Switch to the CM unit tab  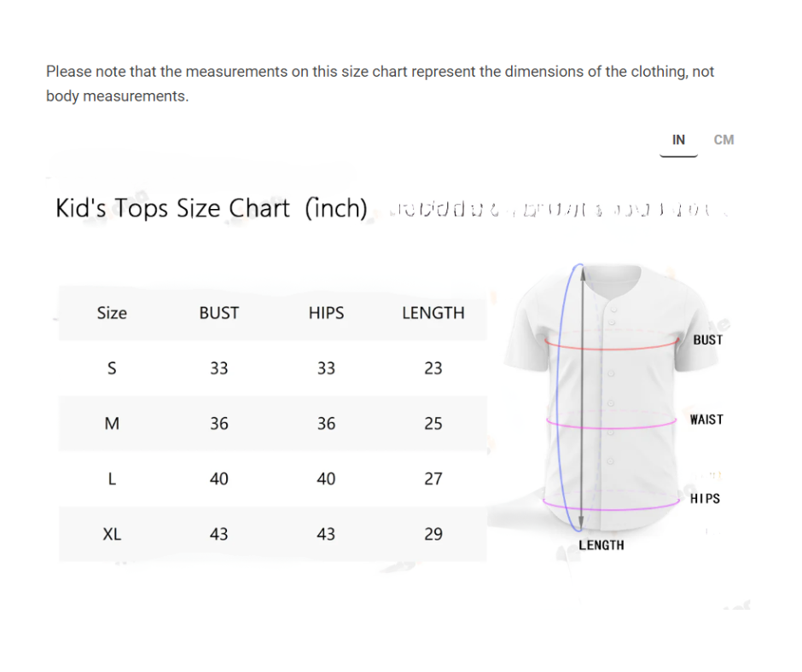[724, 140]
